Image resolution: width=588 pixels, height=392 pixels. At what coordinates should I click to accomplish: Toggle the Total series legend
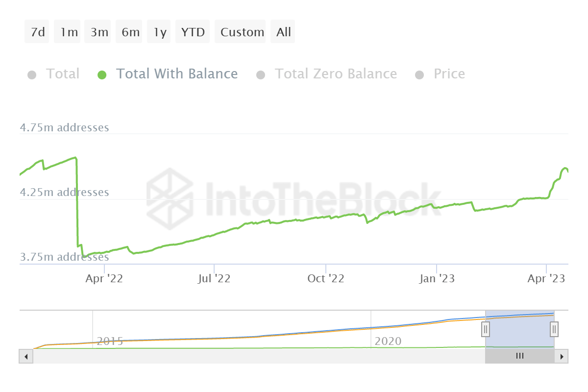click(x=62, y=74)
